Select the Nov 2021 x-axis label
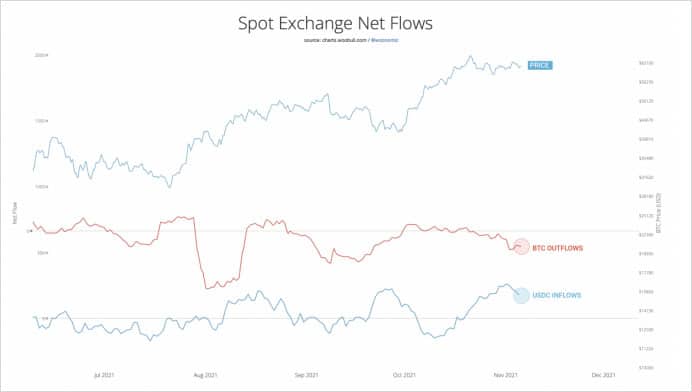This screenshot has height=392, width=692. pos(506,375)
